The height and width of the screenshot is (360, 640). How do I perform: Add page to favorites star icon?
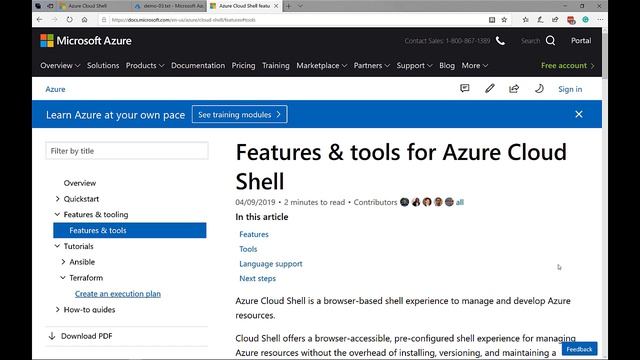tap(504, 20)
